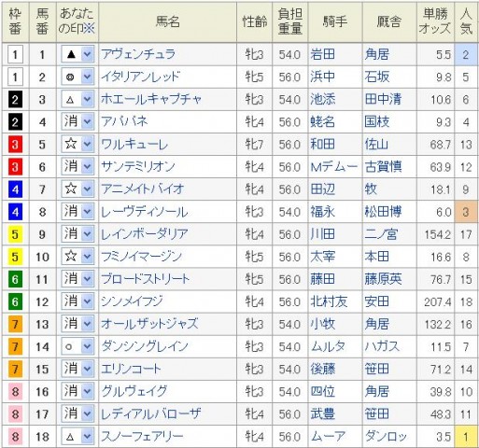View jockey 岩田 profile
Screen dimensions: 479x448
tap(323, 54)
